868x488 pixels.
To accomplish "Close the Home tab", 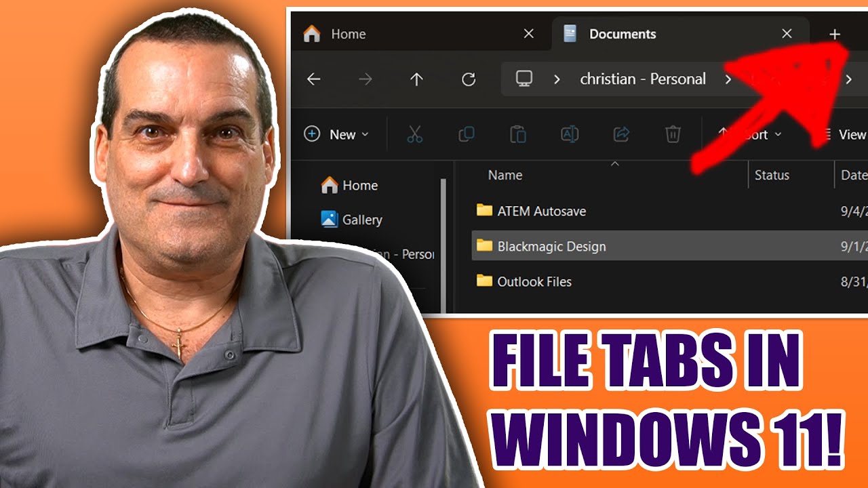I will coord(529,34).
